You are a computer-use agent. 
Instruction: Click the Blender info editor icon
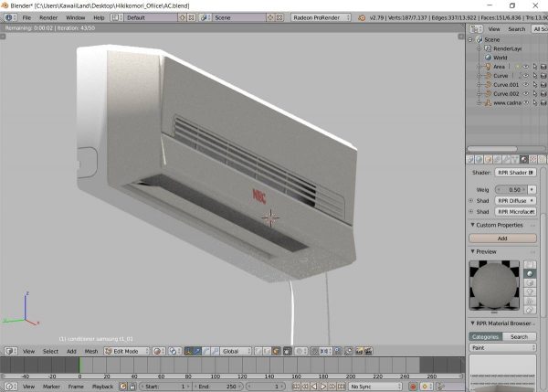[x=8, y=17]
